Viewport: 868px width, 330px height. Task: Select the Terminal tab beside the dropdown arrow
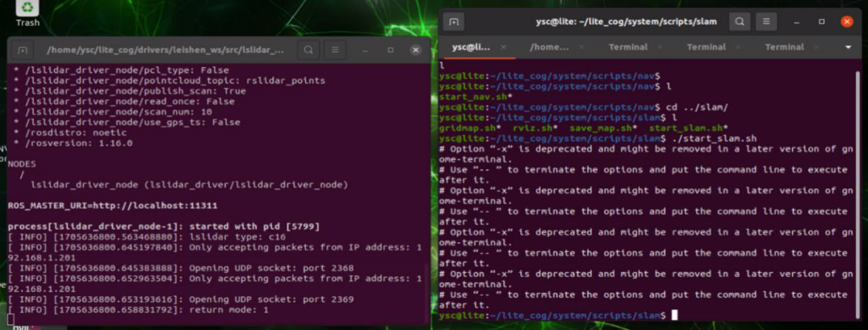pos(785,48)
